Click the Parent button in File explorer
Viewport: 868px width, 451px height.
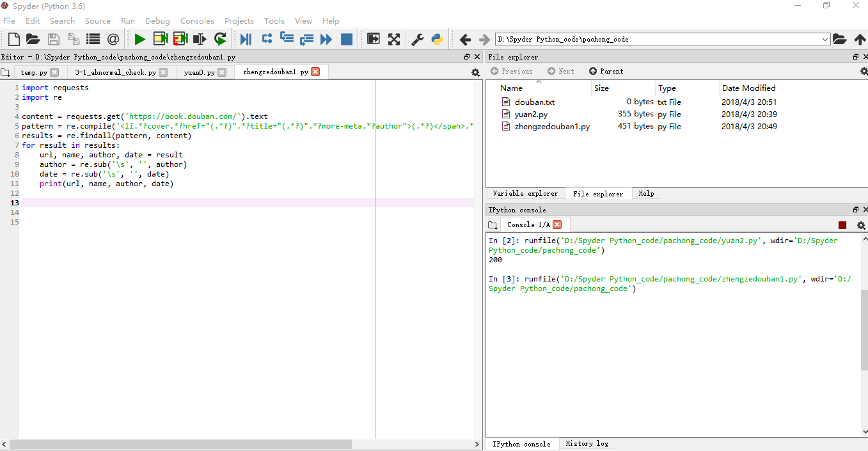[606, 71]
